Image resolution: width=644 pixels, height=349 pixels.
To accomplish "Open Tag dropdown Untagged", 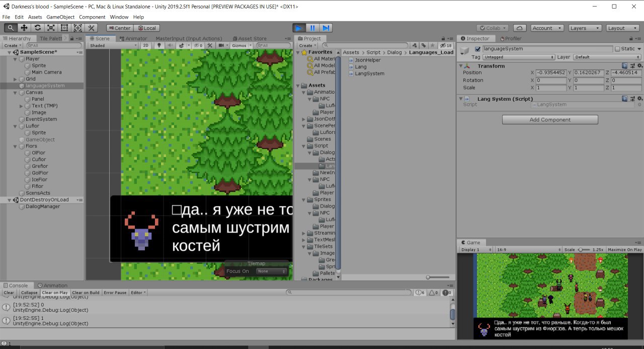I will (x=519, y=57).
